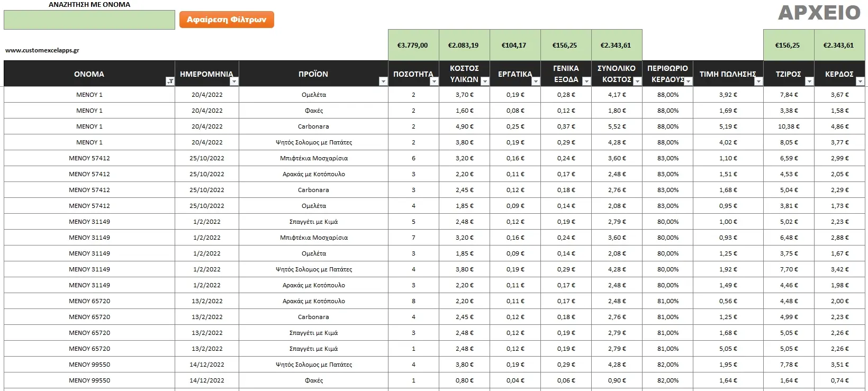Image resolution: width=868 pixels, height=391 pixels.
Task: Select the 0,74 € profit cell
Action: click(840, 380)
